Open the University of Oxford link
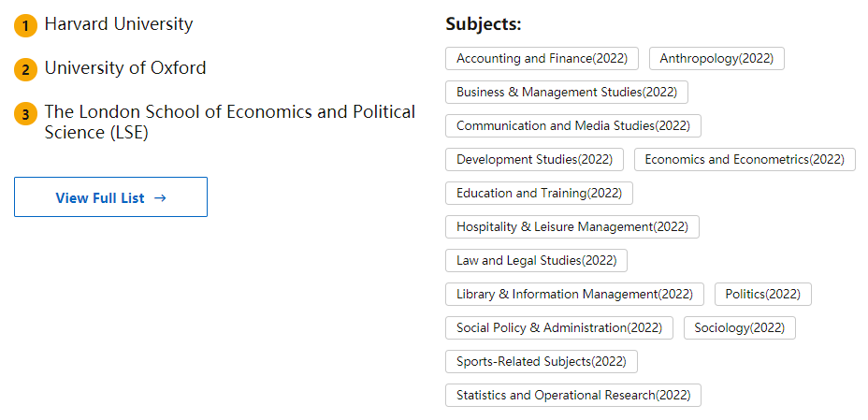The height and width of the screenshot is (420, 868). tap(125, 68)
